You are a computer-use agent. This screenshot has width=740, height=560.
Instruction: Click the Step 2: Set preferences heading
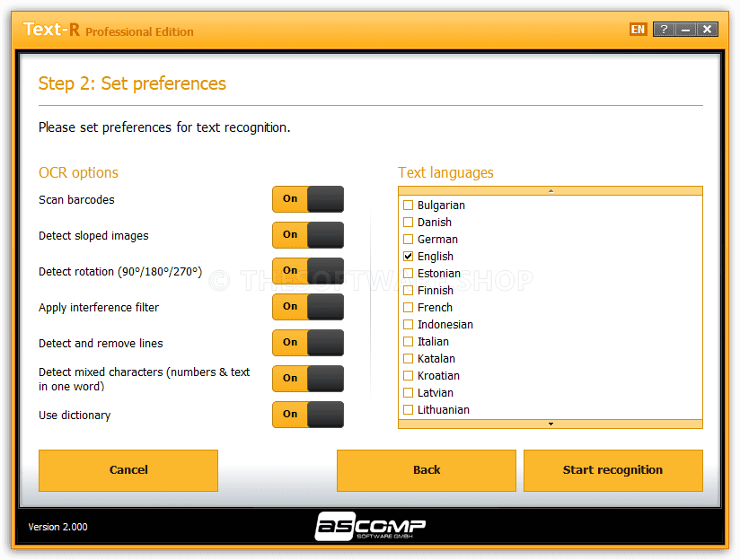(x=132, y=83)
